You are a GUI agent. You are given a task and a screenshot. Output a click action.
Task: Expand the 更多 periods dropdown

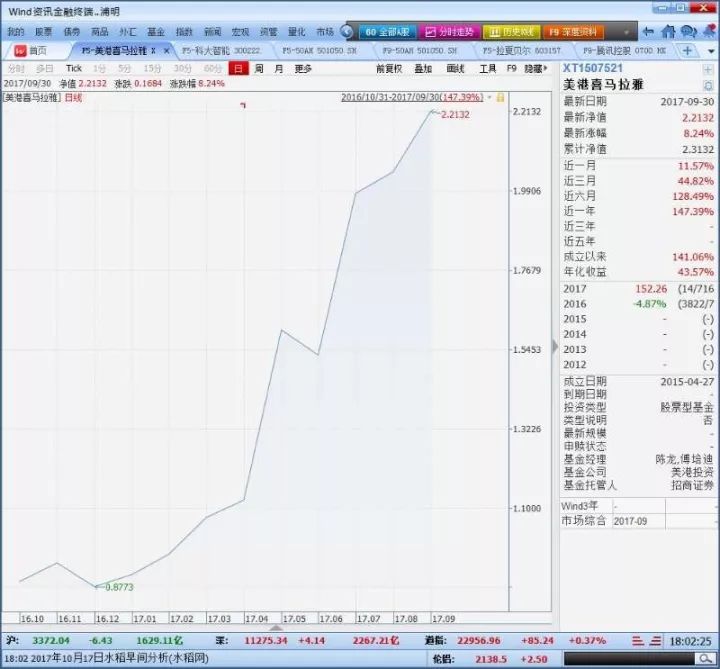tap(304, 69)
